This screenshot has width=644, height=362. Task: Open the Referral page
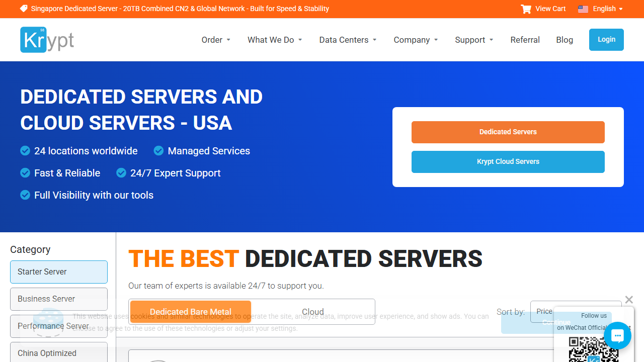pos(525,40)
